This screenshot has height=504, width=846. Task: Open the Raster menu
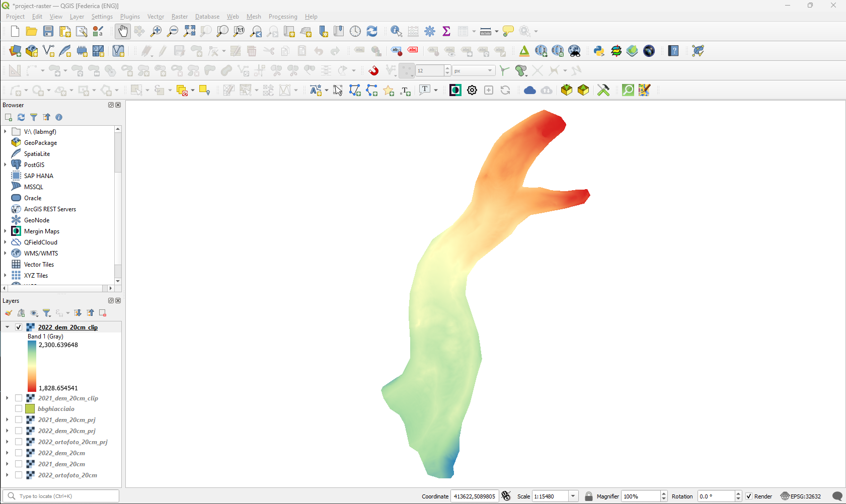pos(180,17)
